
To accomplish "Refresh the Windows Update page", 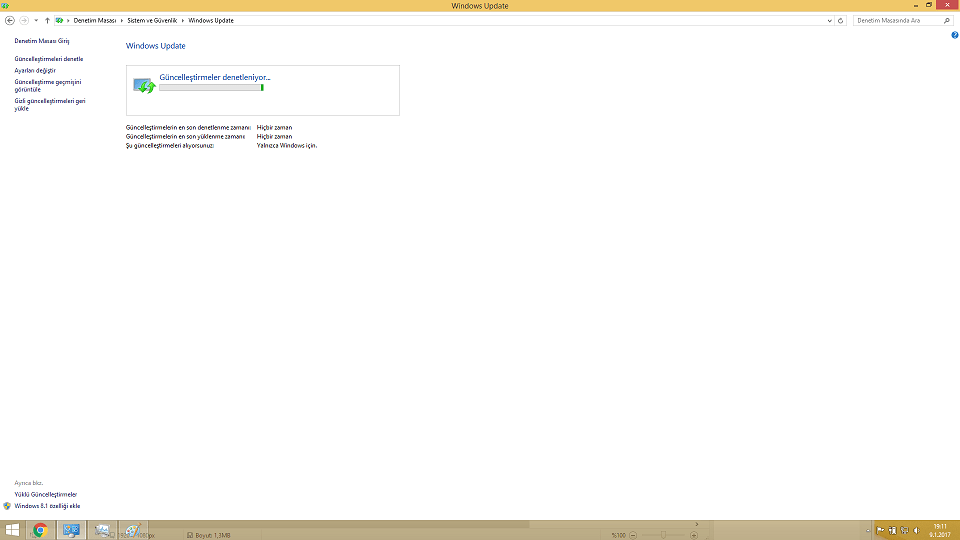I will click(x=841, y=21).
